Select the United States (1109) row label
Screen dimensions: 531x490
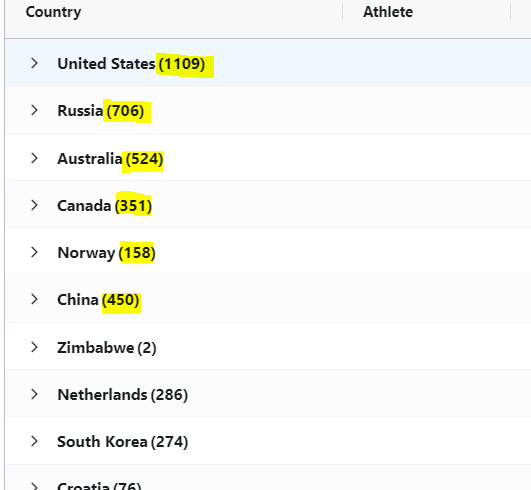pos(131,64)
